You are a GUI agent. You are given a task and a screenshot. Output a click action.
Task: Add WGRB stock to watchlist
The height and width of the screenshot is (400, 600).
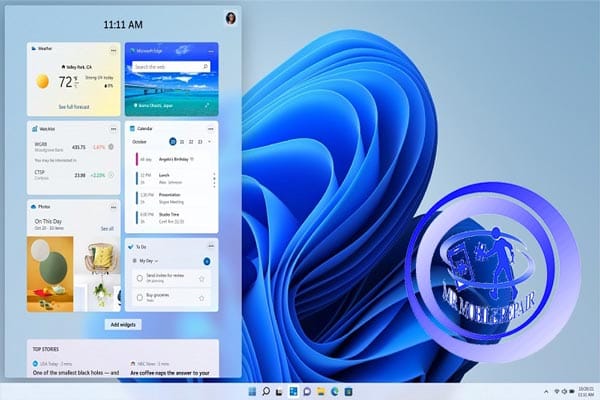point(111,147)
